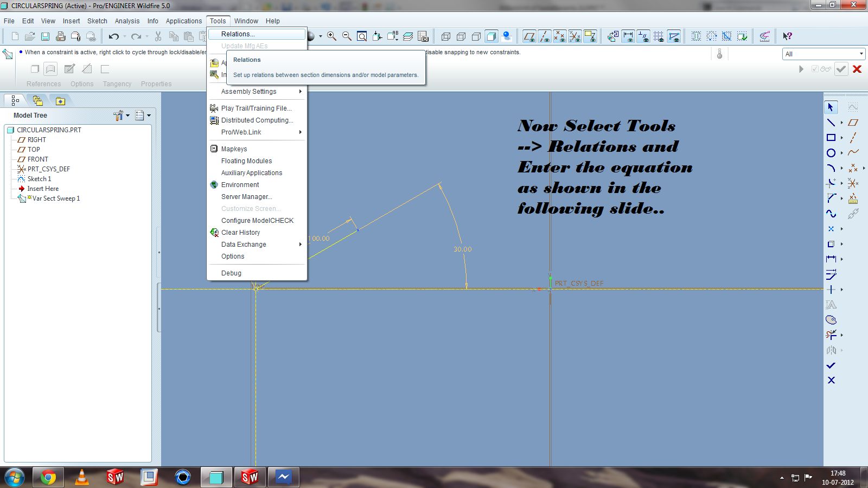Choose the Rectangle sketcher tool
The image size is (868, 488).
831,138
